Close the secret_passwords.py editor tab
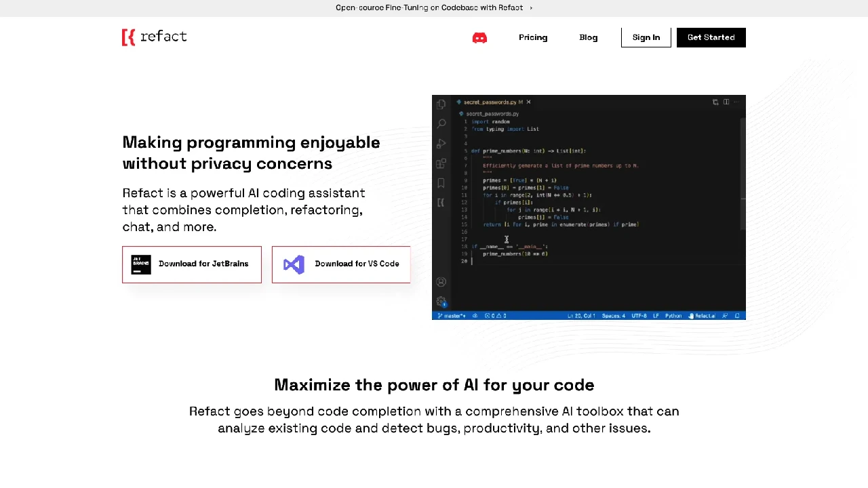 [x=529, y=102]
